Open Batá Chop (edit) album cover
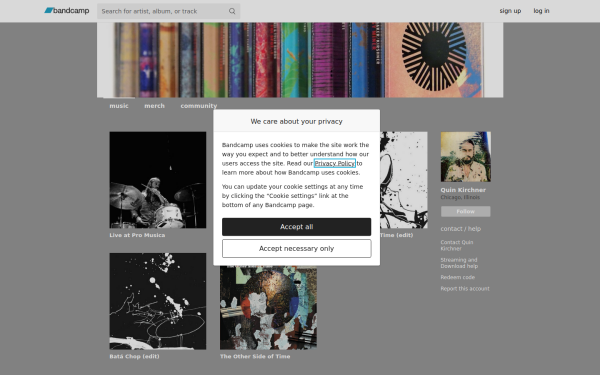The height and width of the screenshot is (375, 600). click(x=158, y=301)
